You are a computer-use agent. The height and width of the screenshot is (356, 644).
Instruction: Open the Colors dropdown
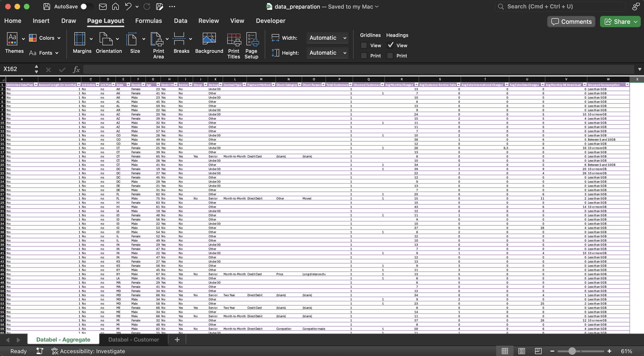tap(45, 38)
